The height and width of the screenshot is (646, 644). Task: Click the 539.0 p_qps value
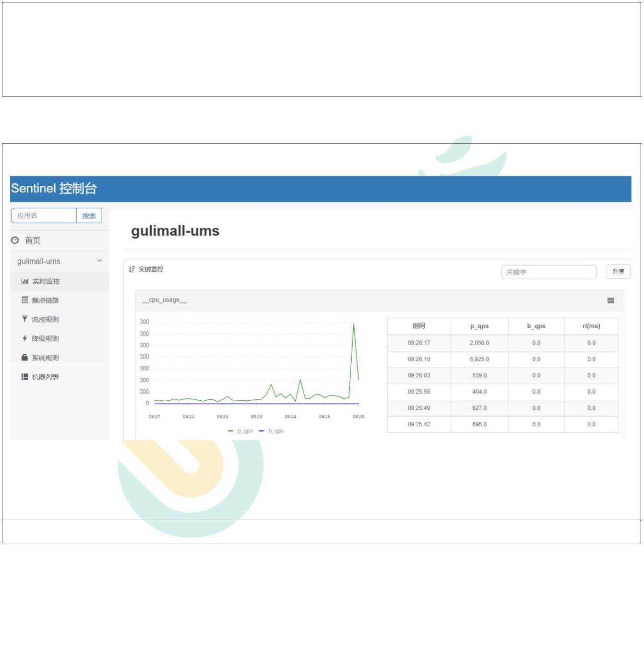pyautogui.click(x=479, y=375)
